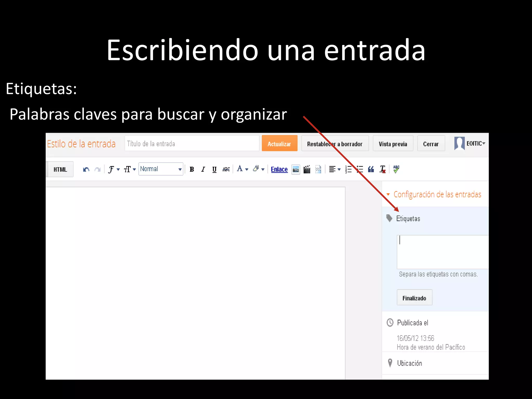Viewport: 532px width, 399px height.
Task: Toggle bold formatting
Action: click(192, 169)
